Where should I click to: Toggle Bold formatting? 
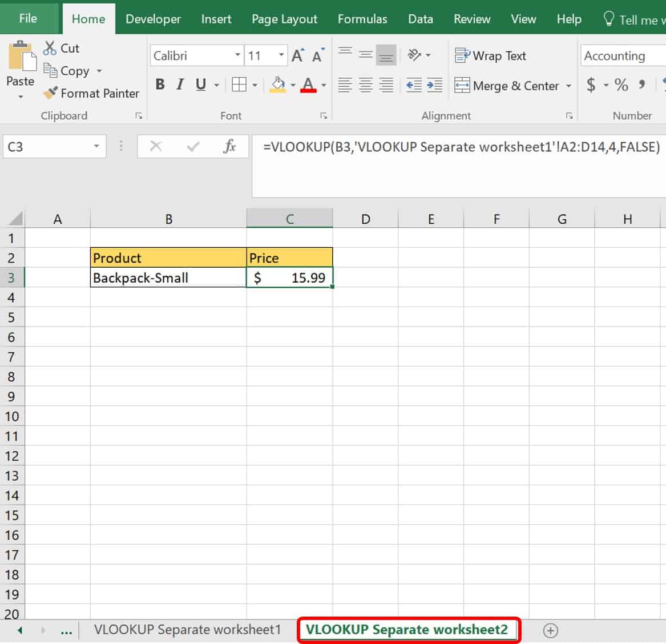click(x=160, y=84)
